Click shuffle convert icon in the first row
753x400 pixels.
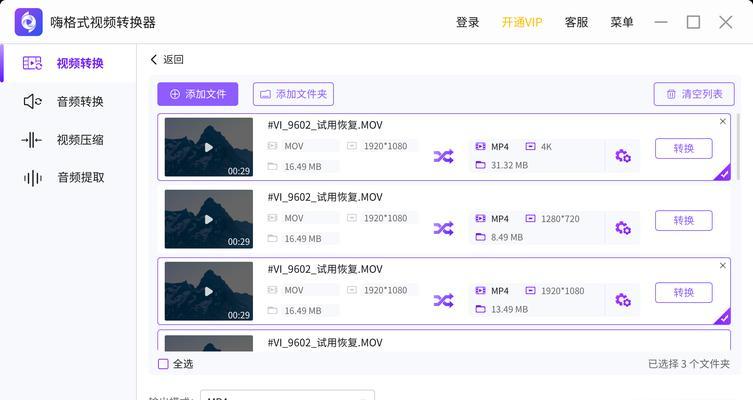click(443, 157)
